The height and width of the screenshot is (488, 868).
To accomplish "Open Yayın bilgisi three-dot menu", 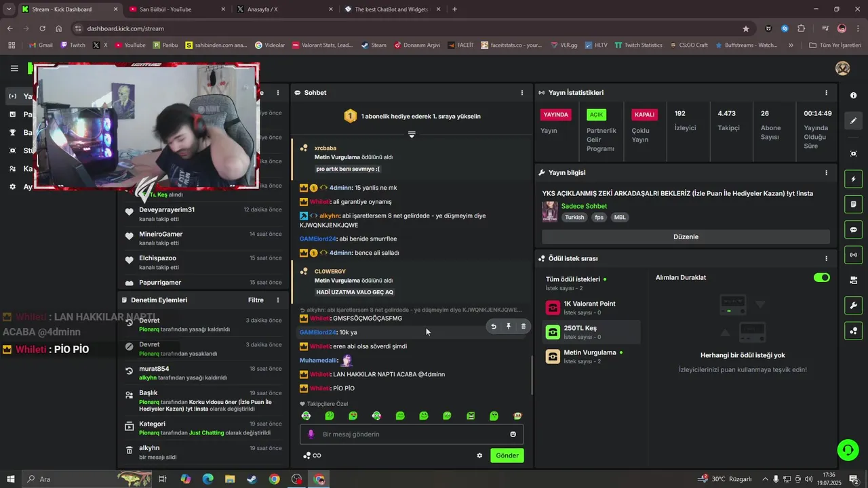I will [826, 172].
